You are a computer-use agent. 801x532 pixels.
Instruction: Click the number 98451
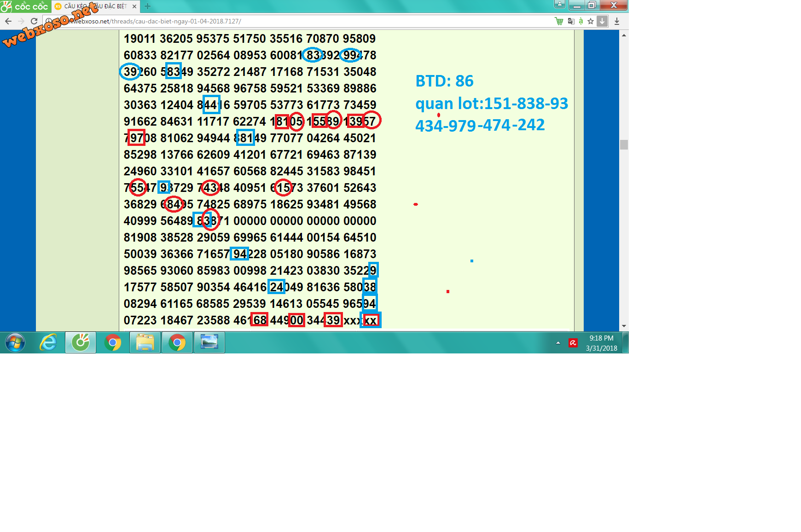360,171
